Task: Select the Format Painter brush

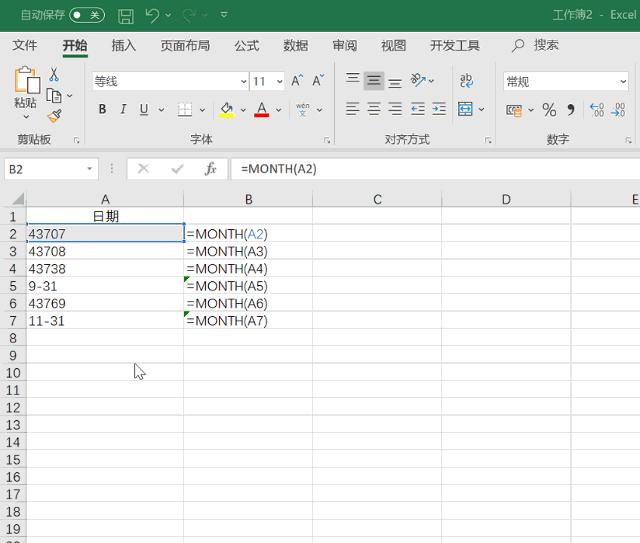Action: pyautogui.click(x=55, y=116)
